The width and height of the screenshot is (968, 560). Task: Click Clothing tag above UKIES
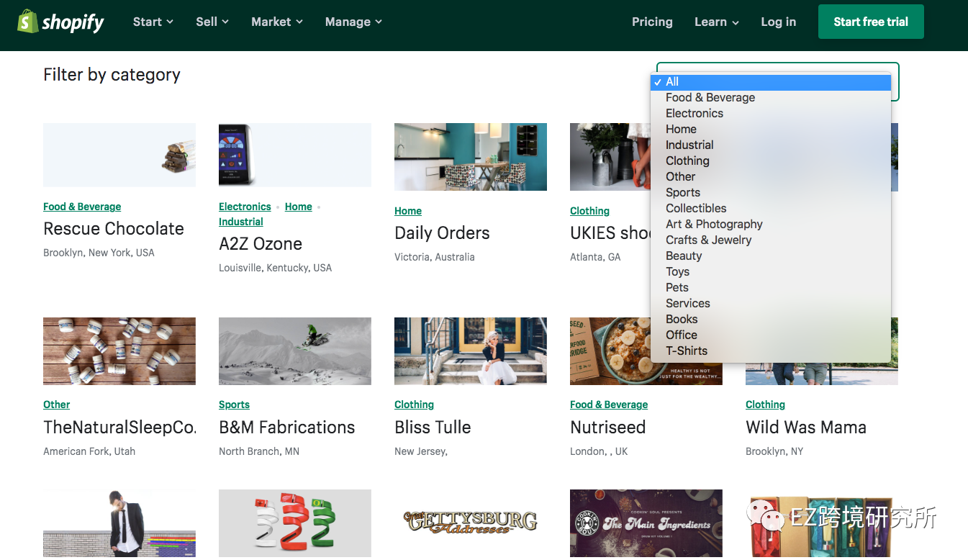589,211
